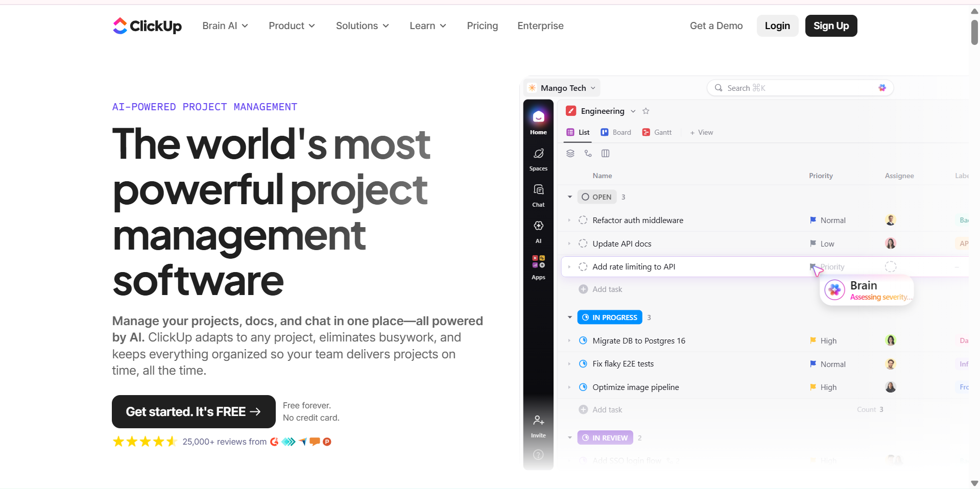Favorite Engineering with the star icon
This screenshot has height=489, width=980.
646,111
